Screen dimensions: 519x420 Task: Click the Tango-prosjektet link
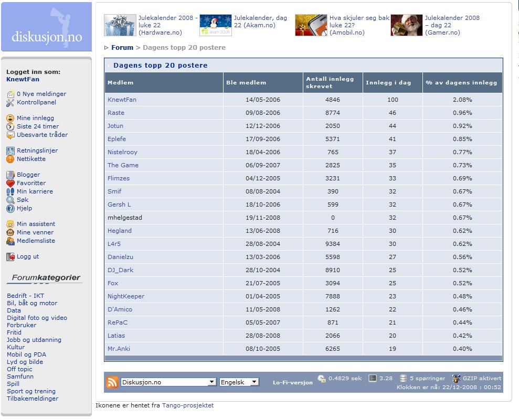click(x=188, y=405)
